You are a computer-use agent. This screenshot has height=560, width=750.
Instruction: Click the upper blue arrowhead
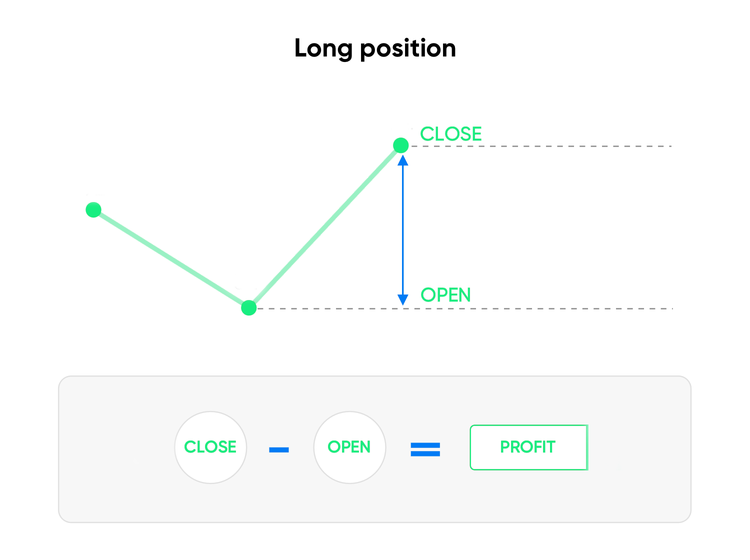[402, 160]
